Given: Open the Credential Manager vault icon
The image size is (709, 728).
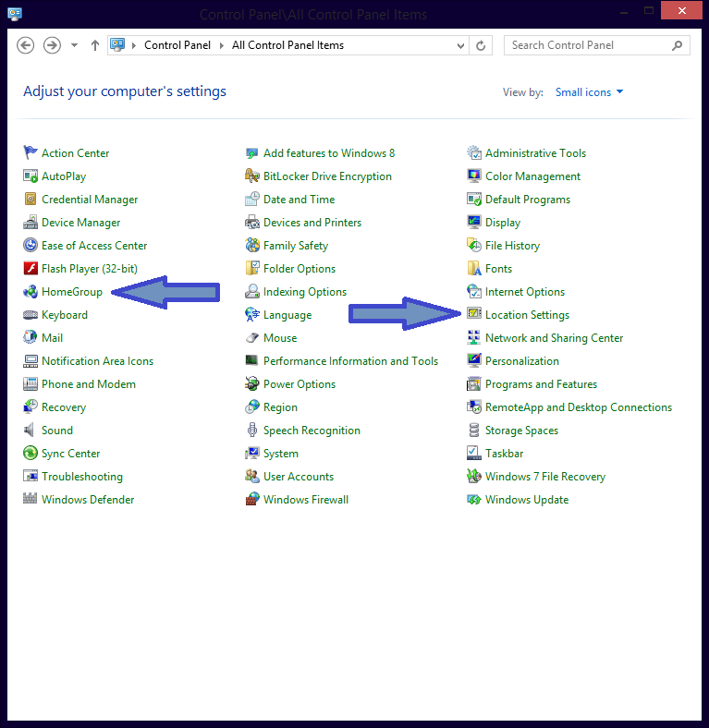Looking at the screenshot, I should click(x=31, y=199).
